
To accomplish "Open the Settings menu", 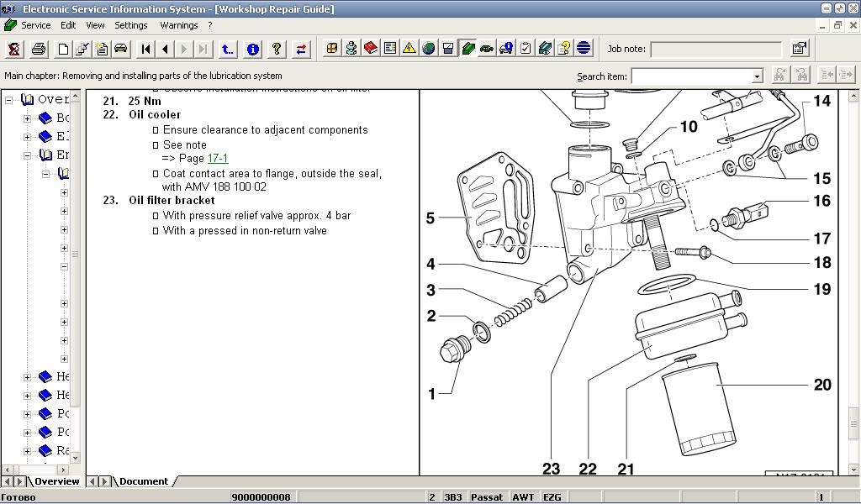I will (x=130, y=25).
